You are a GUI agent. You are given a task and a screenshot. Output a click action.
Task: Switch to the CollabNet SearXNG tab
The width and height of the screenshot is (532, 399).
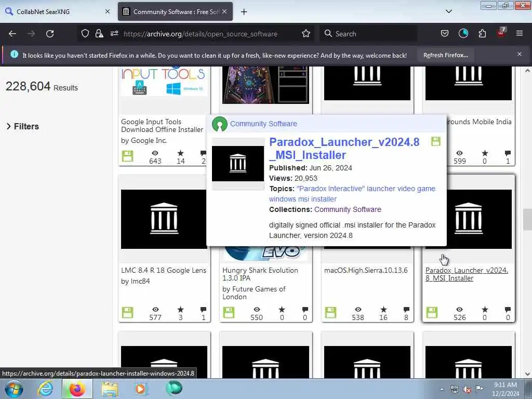tap(57, 11)
